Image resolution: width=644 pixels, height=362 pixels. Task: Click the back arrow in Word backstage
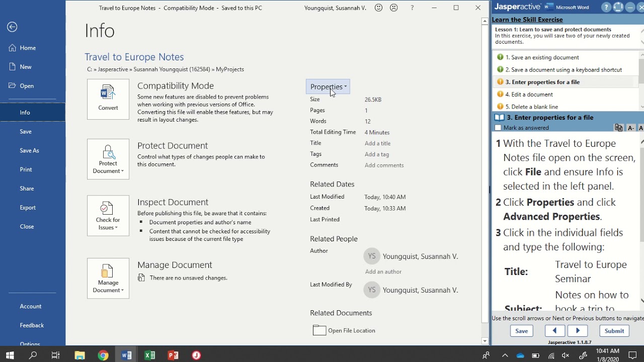[12, 27]
